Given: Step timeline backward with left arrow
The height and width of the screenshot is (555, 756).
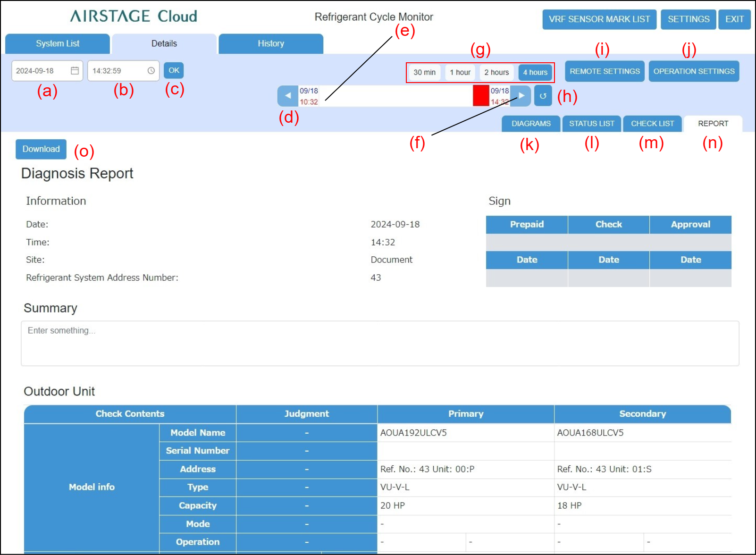Looking at the screenshot, I should [287, 96].
